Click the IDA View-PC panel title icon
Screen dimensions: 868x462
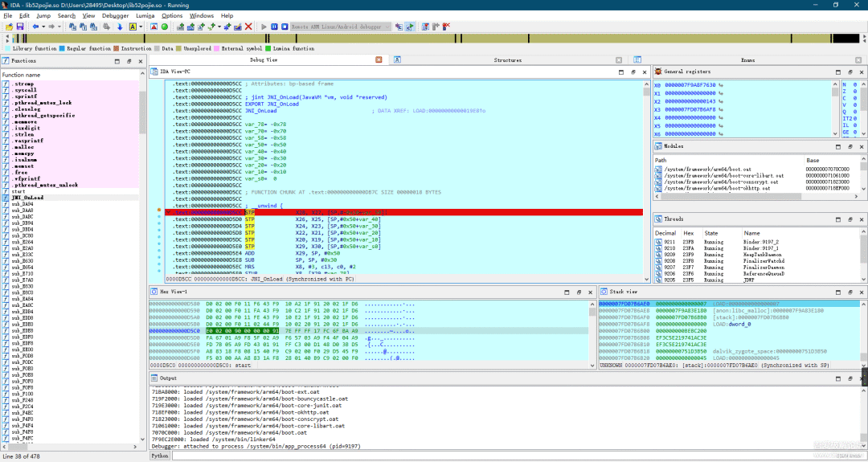154,72
